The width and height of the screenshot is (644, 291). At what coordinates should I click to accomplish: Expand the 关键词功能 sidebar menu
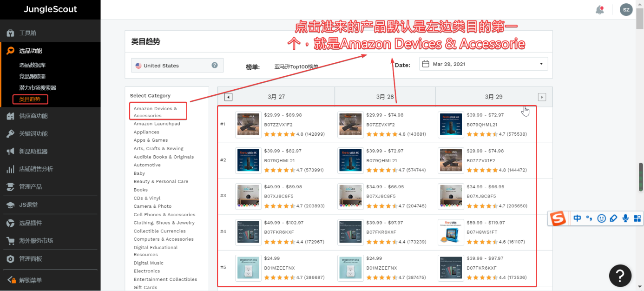pyautogui.click(x=33, y=133)
